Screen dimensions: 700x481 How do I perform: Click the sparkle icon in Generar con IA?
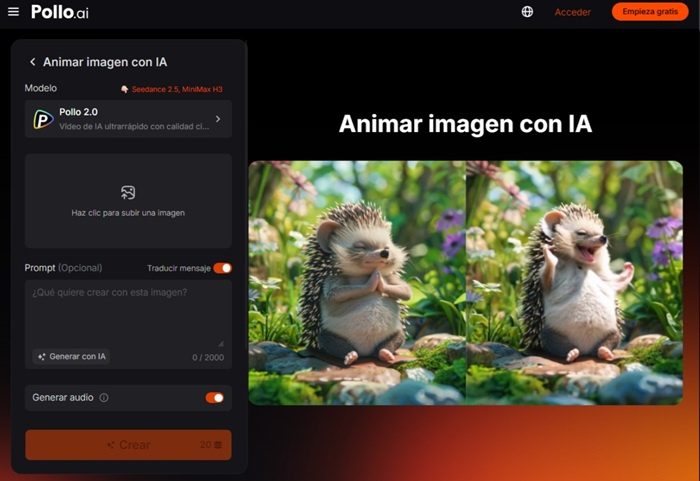click(x=42, y=356)
